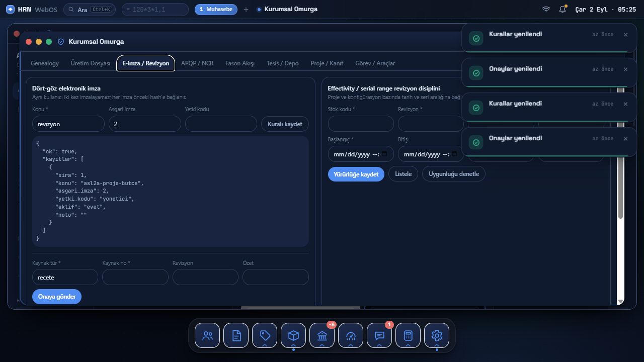Switch to the APQP / NCR tab
The image size is (644, 362).
[197, 63]
